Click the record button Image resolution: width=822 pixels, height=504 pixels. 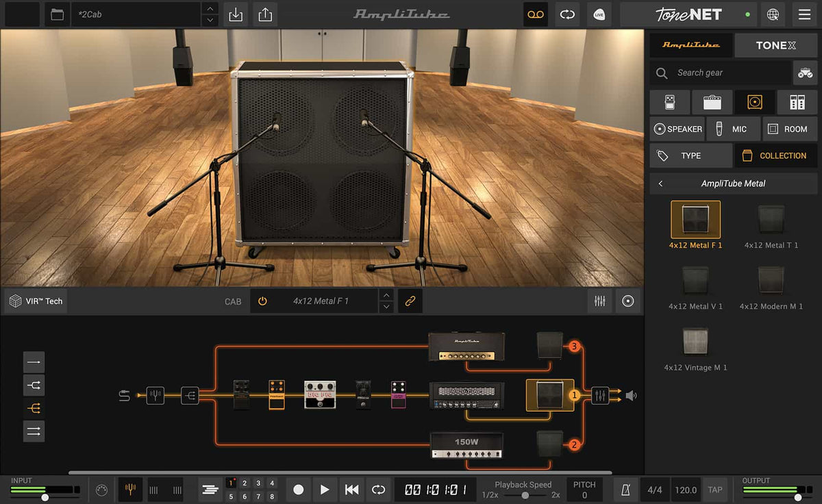coord(299,490)
